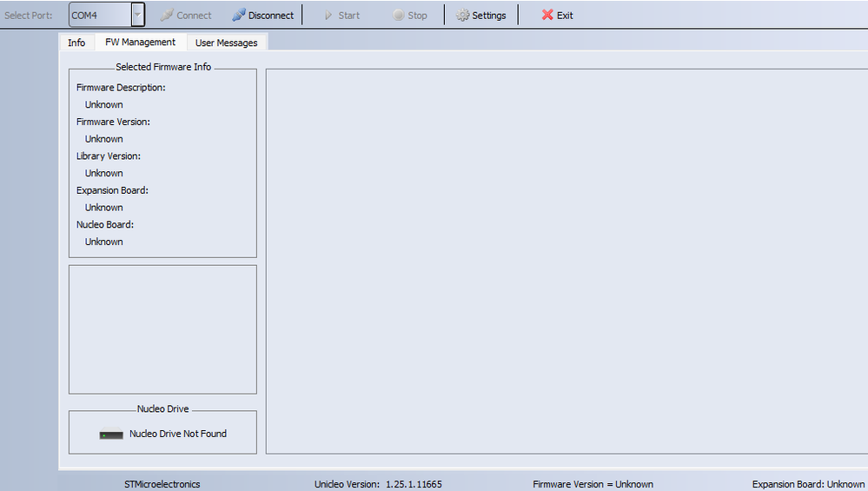Click Expansion Board: Unknown status entry

808,484
